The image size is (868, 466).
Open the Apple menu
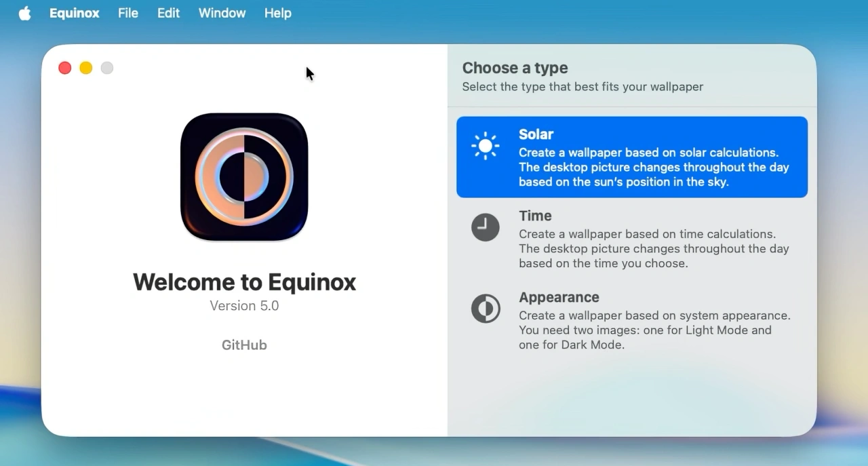(x=24, y=13)
